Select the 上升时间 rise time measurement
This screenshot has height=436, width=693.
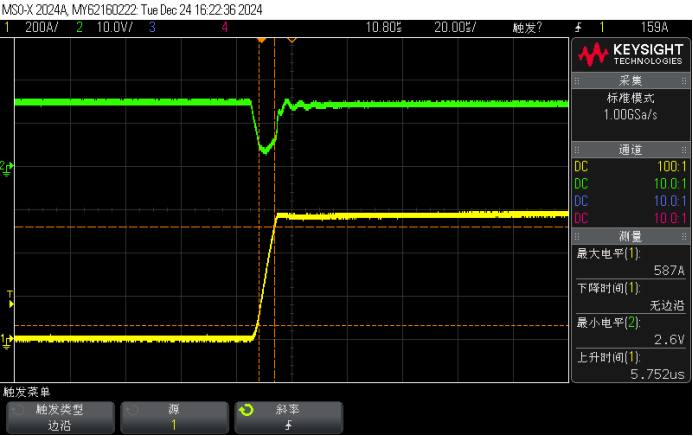pyautogui.click(x=629, y=365)
